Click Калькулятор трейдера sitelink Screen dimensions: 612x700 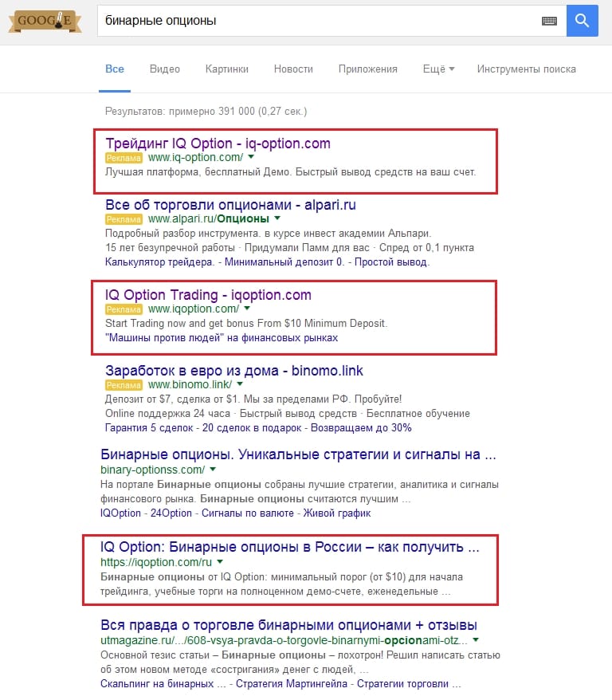tap(159, 262)
